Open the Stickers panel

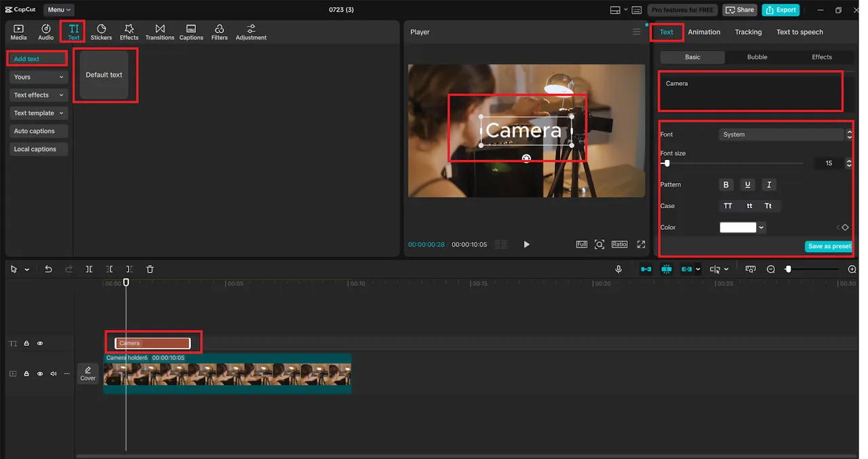point(101,32)
